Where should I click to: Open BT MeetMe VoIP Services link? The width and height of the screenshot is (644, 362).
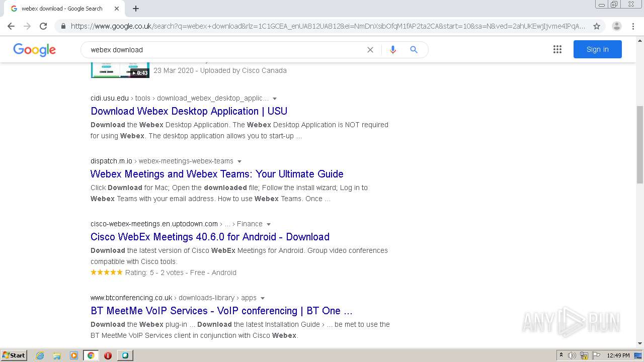click(x=221, y=311)
